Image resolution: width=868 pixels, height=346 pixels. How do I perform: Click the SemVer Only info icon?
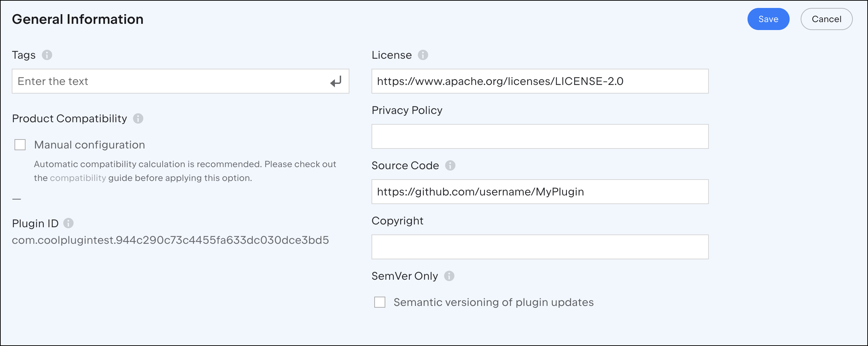click(449, 276)
